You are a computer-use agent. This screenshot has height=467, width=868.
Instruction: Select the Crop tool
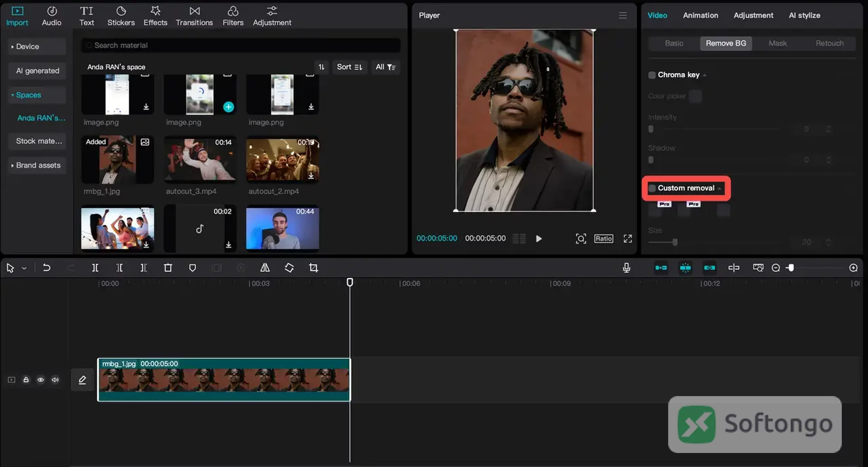(x=313, y=268)
